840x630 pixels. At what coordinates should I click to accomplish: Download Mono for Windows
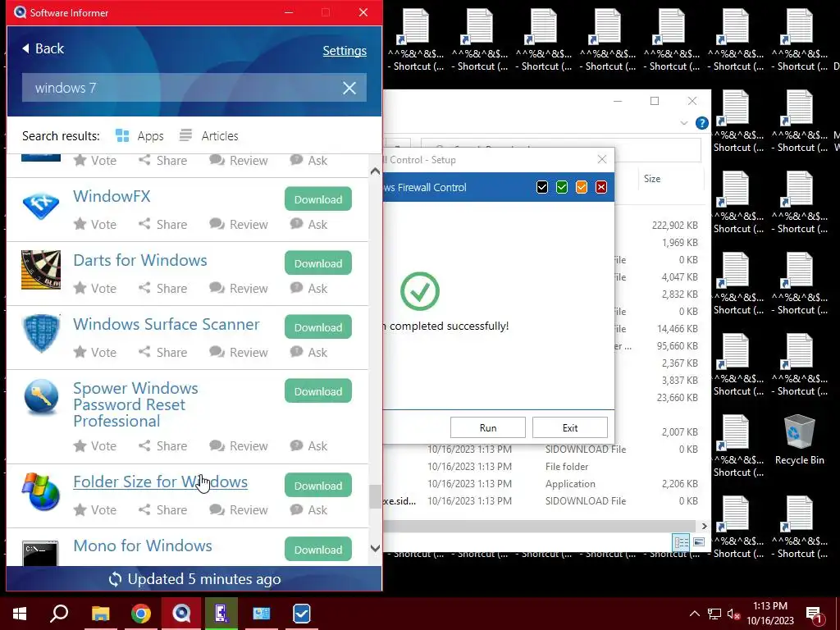tap(318, 549)
